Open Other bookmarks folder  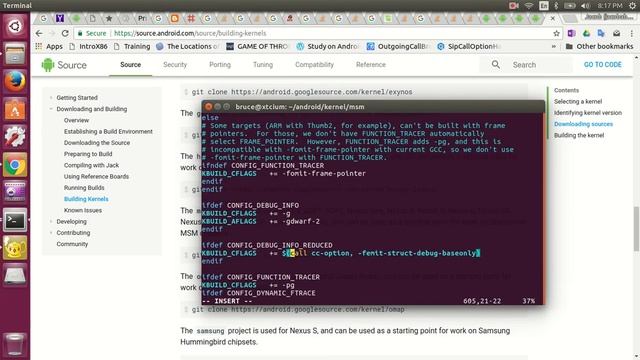tap(599, 47)
